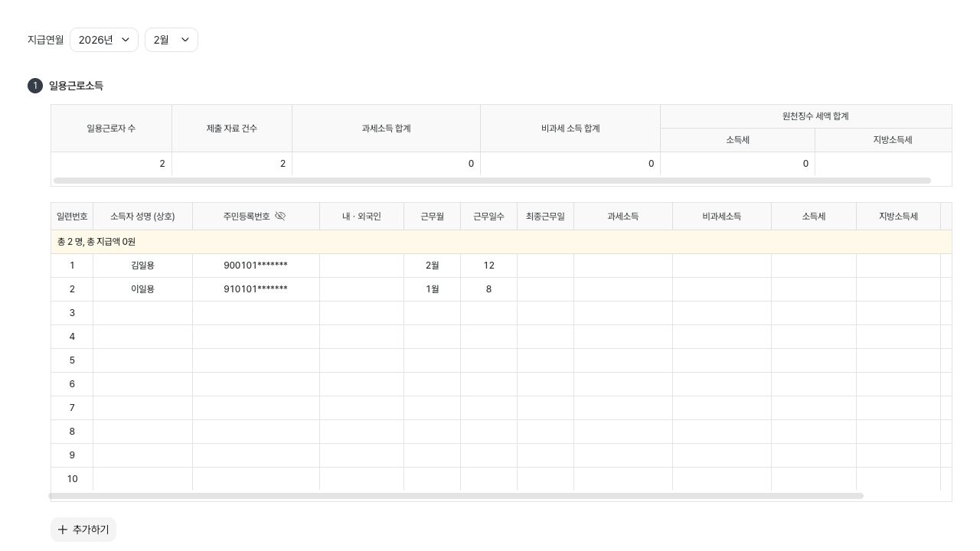This screenshot has width=980, height=551.
Task: Select the name cell 김일용
Action: [142, 266]
